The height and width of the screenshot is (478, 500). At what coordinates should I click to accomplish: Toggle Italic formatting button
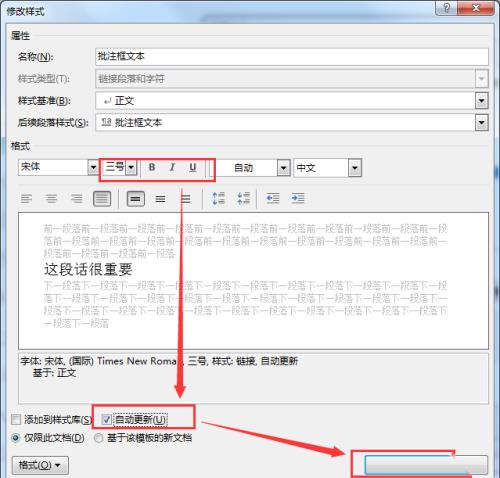coord(172,167)
